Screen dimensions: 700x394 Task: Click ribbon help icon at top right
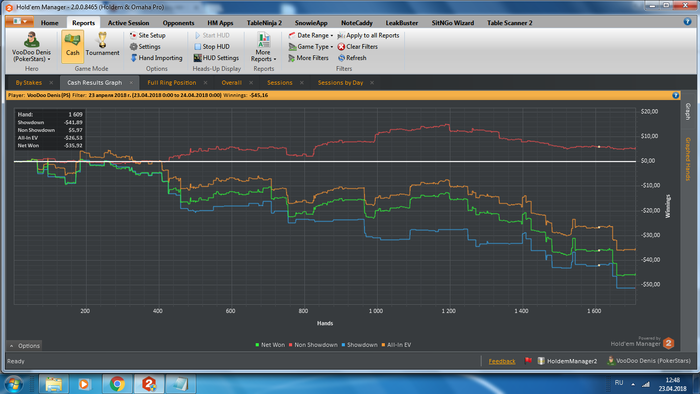click(x=687, y=21)
